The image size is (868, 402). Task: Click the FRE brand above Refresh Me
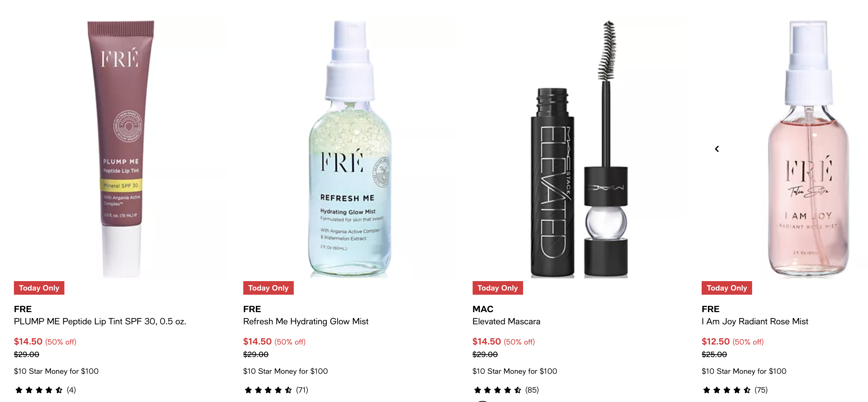(252, 309)
